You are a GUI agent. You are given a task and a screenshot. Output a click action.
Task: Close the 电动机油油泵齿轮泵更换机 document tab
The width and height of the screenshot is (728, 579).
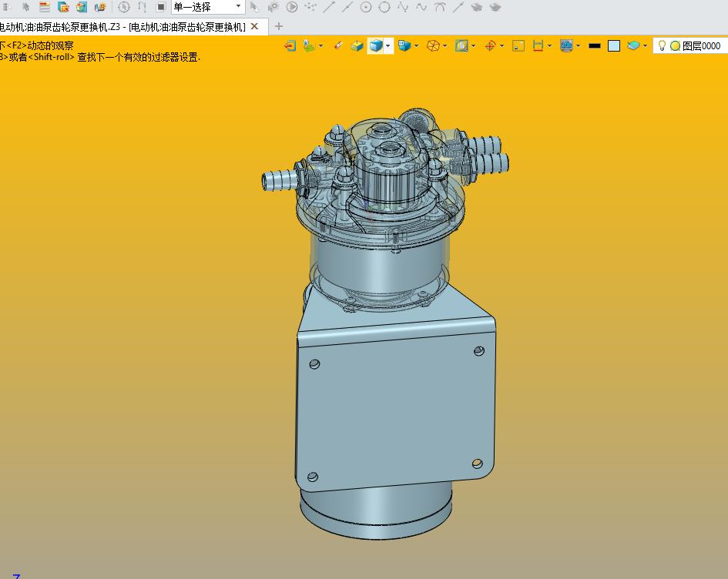tap(254, 26)
